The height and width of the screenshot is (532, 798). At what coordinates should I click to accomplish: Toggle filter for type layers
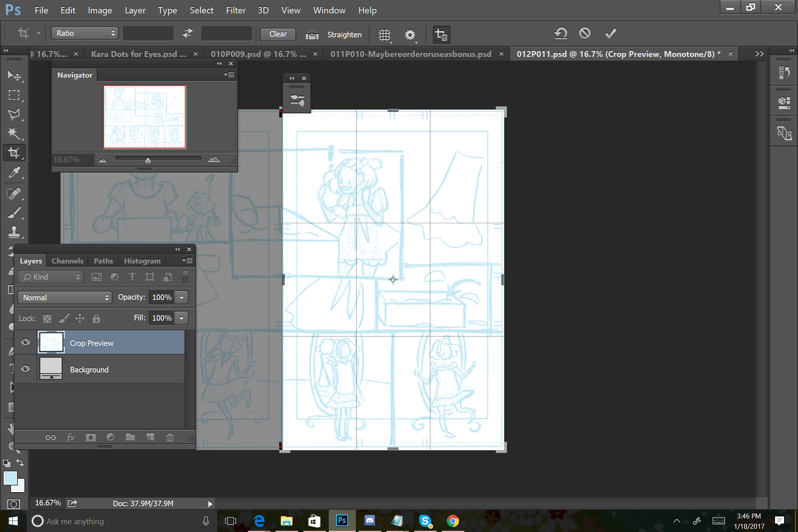coord(132,277)
